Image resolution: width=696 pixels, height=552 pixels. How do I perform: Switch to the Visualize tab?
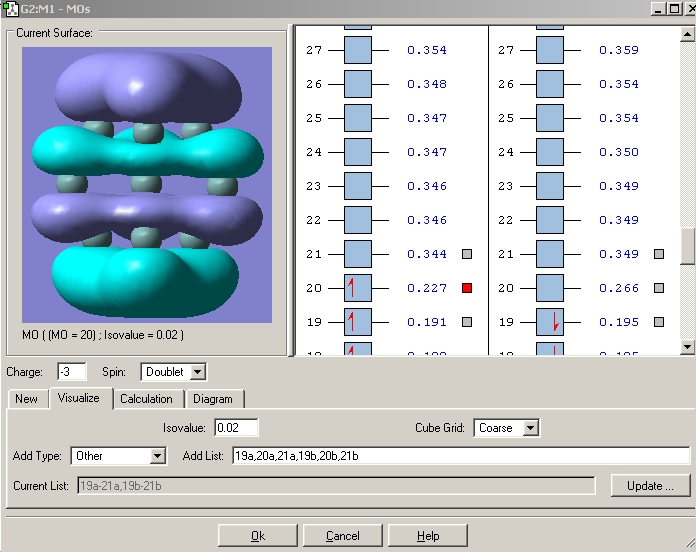79,398
